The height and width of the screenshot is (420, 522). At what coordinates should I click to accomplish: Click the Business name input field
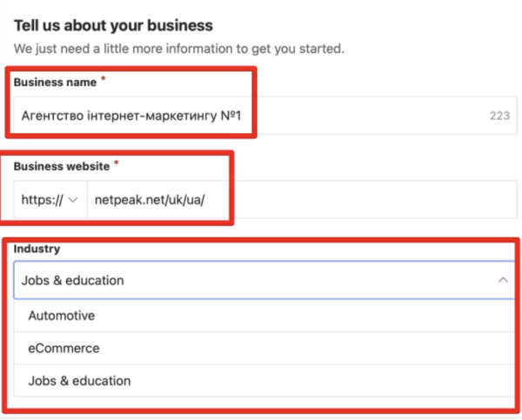(265, 116)
